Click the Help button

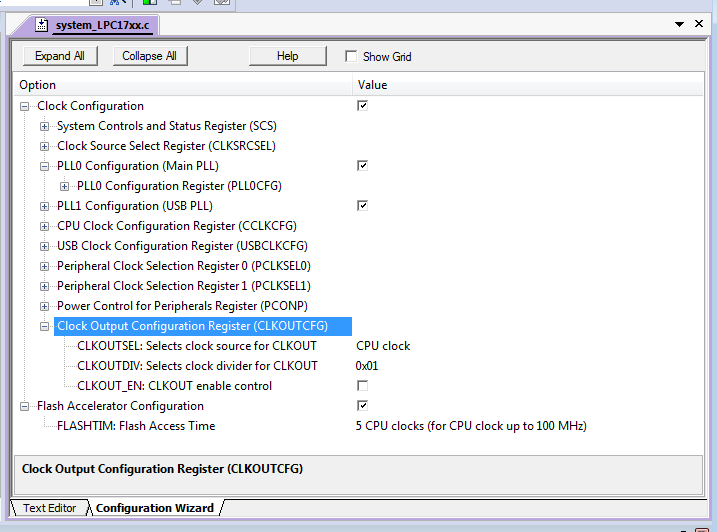pos(287,56)
